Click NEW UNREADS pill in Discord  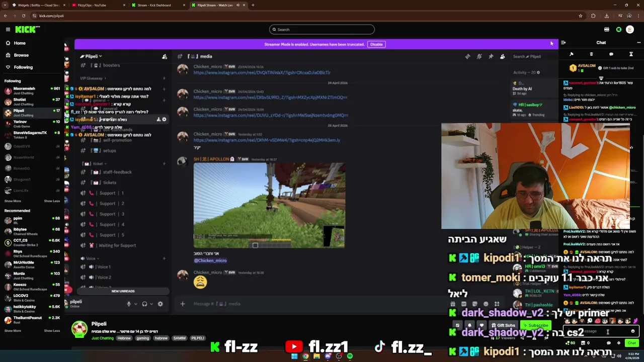pos(123,291)
